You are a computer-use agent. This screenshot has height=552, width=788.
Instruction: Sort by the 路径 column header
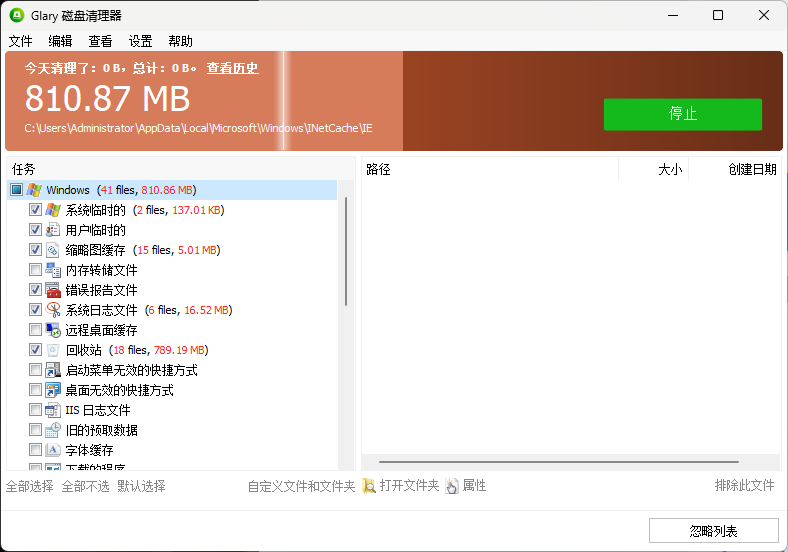point(490,169)
